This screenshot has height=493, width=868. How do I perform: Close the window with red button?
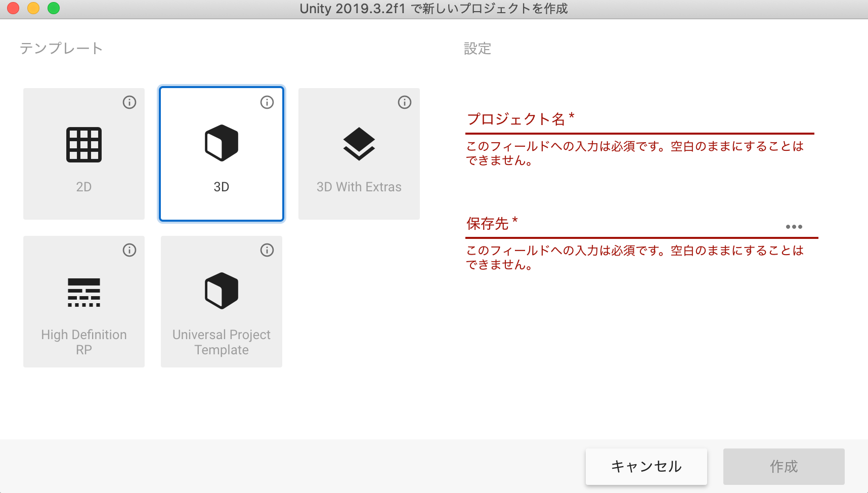[13, 8]
